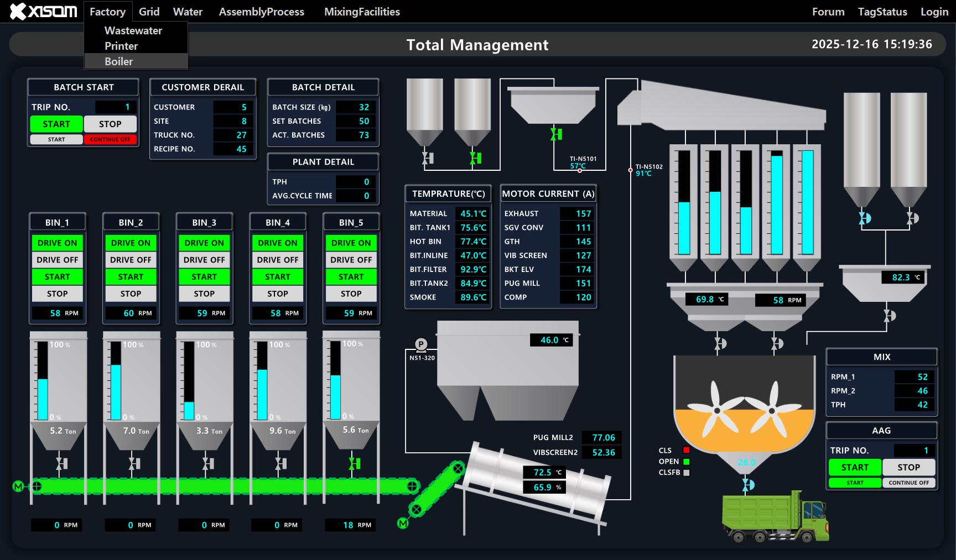Screen dimensions: 956x560
Task: Toggle CONTINUE OFF in Batch Start panel
Action: click(110, 139)
